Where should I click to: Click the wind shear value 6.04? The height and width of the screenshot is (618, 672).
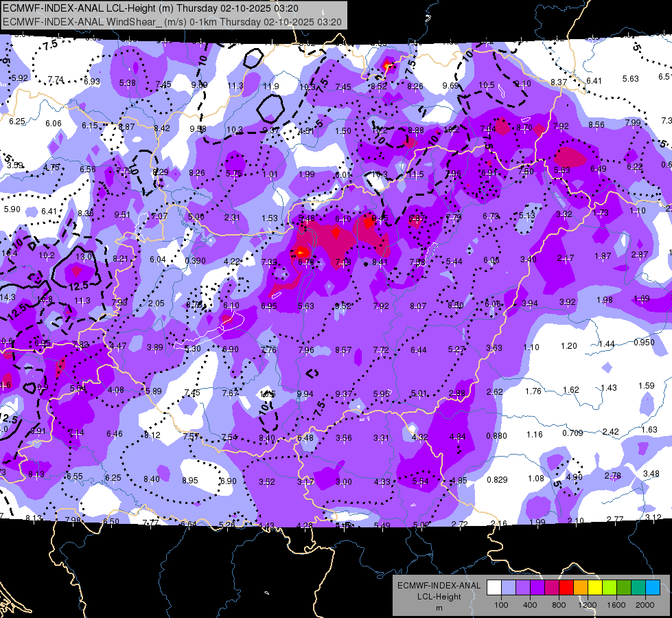pos(158,259)
